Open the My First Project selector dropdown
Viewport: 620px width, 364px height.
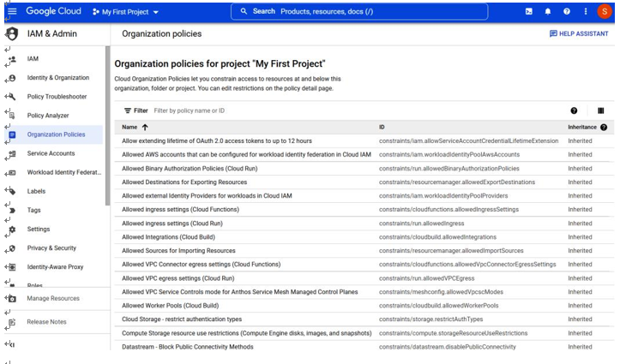click(125, 12)
